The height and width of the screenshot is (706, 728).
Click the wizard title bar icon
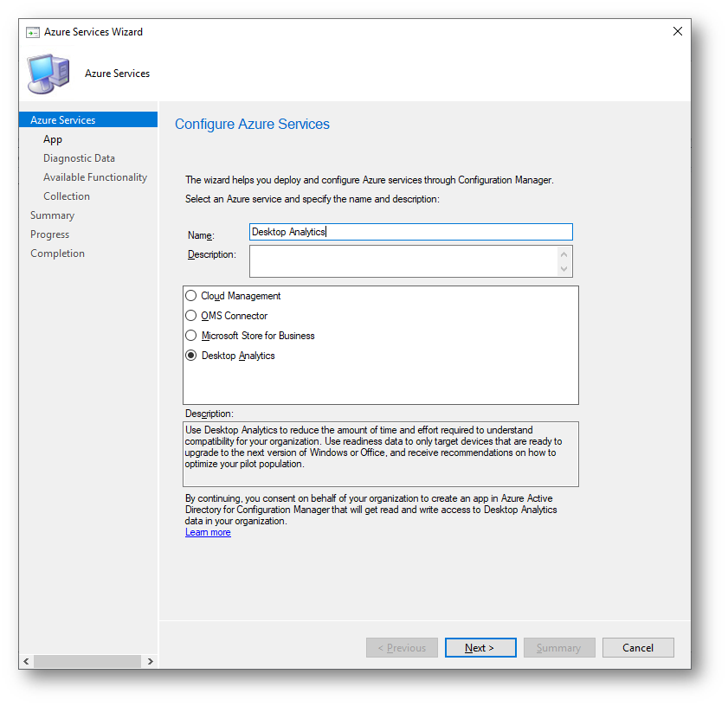33,32
